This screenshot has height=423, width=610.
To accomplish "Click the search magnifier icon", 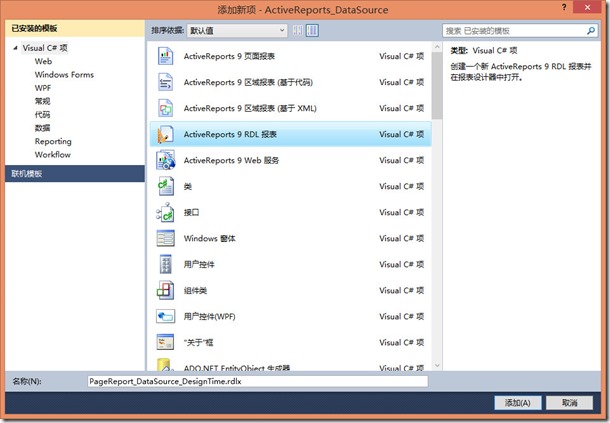I will (591, 31).
